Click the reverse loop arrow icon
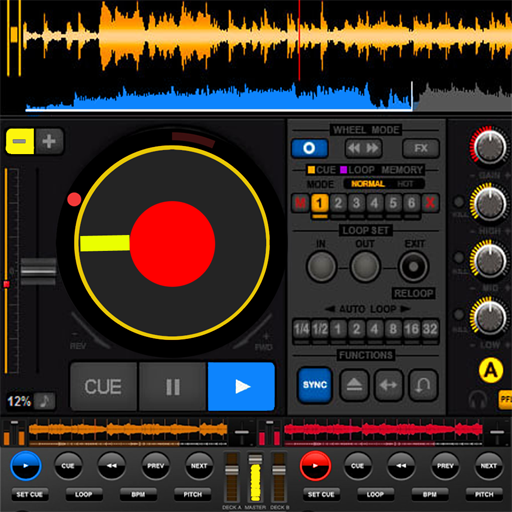 click(x=423, y=385)
